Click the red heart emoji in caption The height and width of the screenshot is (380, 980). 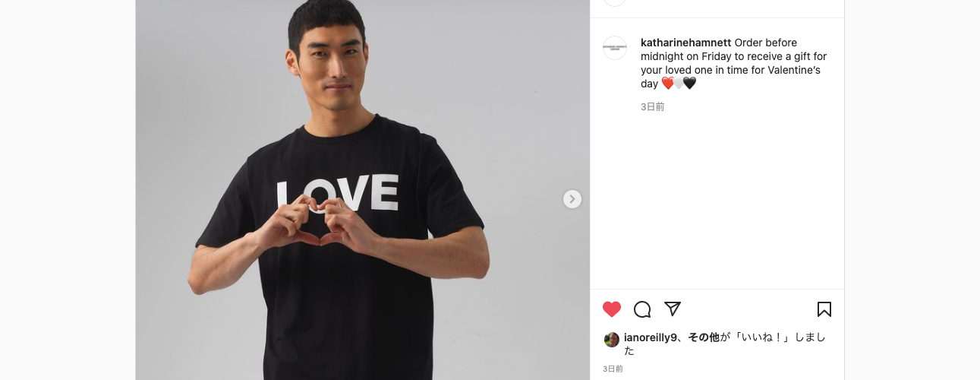click(667, 84)
